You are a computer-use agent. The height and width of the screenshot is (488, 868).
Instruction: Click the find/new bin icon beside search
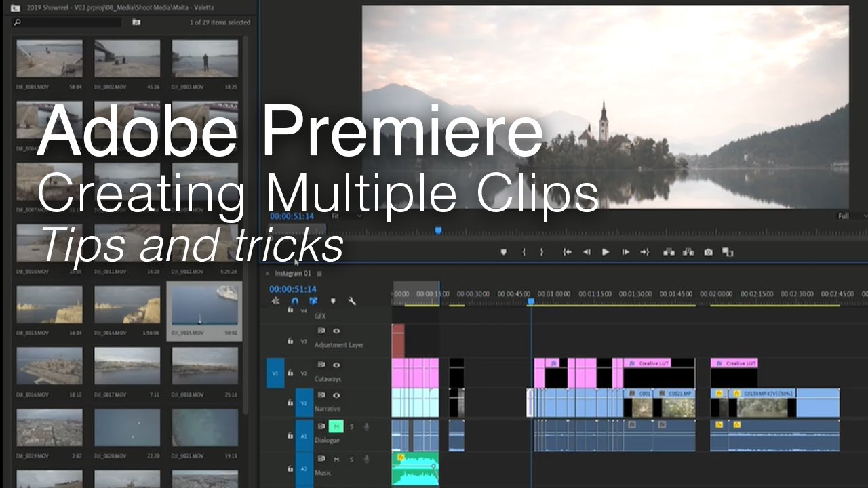pos(136,22)
